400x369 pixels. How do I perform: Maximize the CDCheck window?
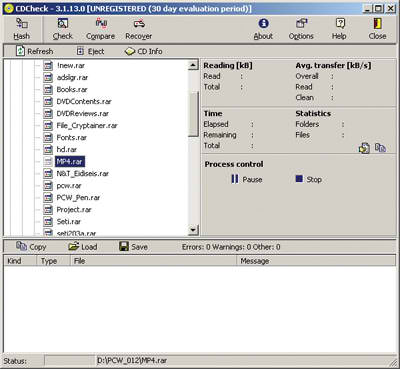379,8
